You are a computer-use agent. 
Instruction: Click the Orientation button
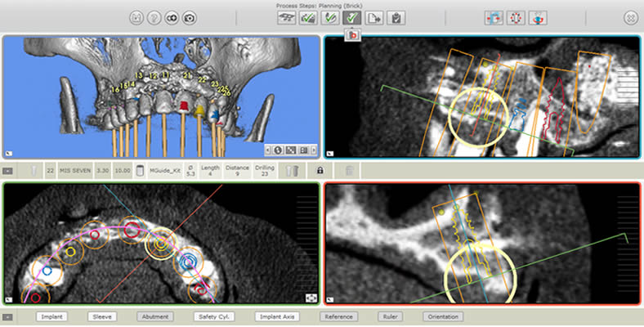point(442,316)
